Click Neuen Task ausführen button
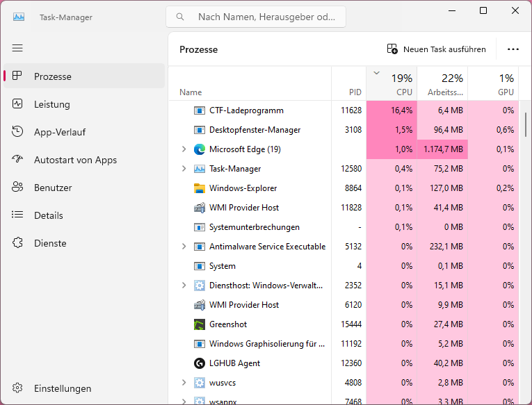Screen dimensions: 532x405 tap(436, 49)
